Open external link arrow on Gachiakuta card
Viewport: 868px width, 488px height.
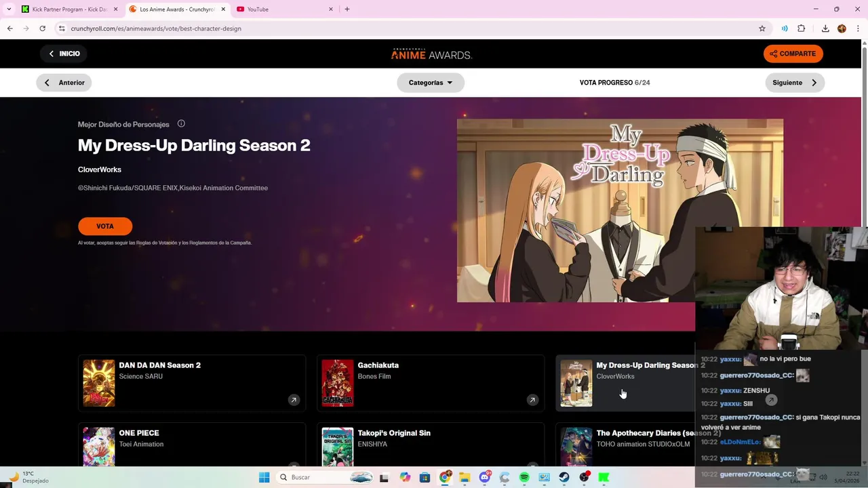pos(532,400)
